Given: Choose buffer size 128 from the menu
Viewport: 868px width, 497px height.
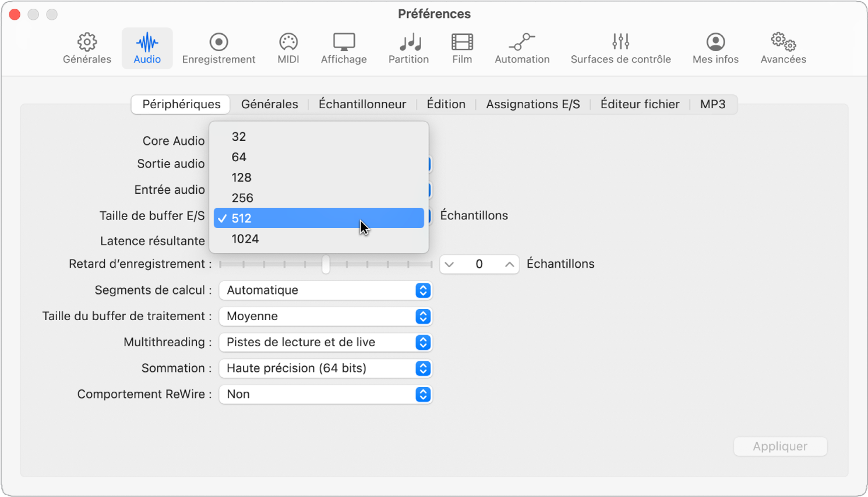Looking at the screenshot, I should coord(319,177).
